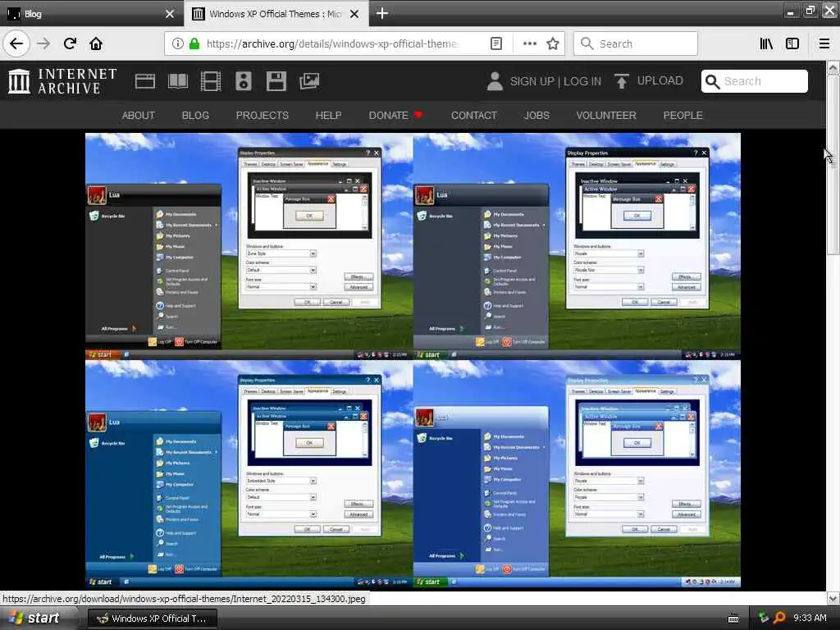Image resolution: width=840 pixels, height=630 pixels.
Task: Click the forward navigation arrow
Action: tap(43, 43)
